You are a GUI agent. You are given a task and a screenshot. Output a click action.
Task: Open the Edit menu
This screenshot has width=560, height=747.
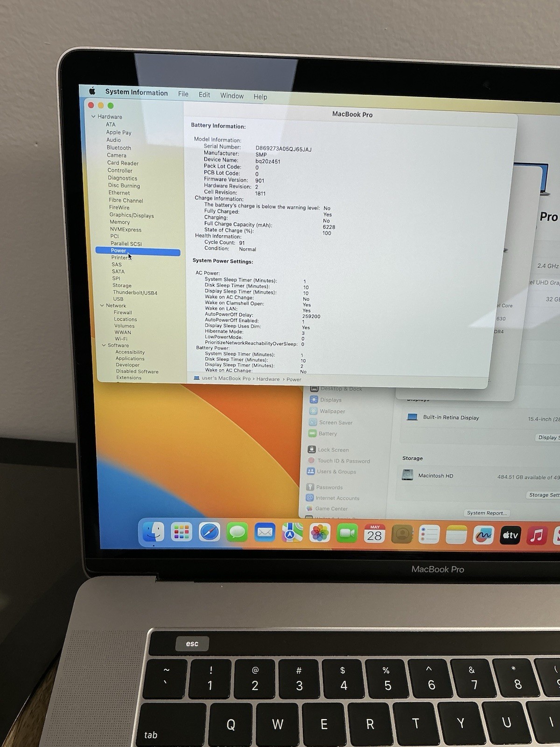204,95
